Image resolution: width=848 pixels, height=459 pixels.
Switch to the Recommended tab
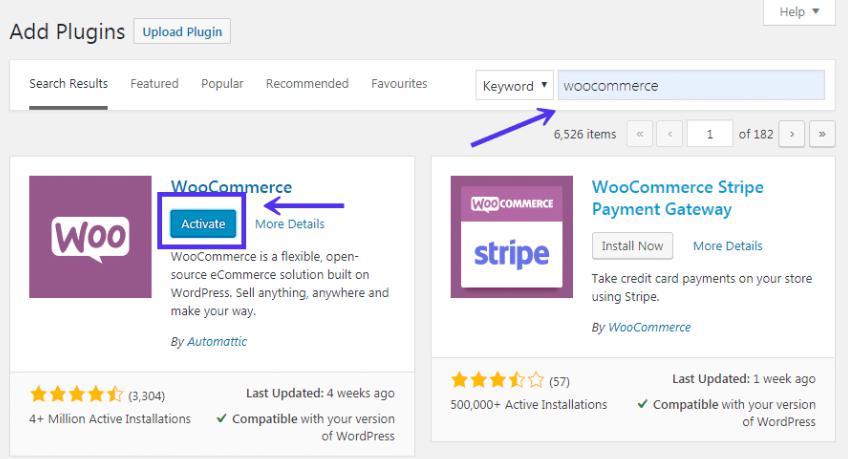coord(307,84)
